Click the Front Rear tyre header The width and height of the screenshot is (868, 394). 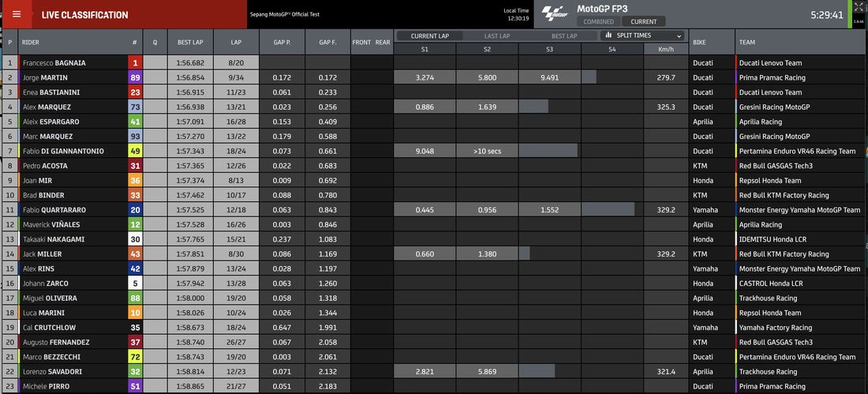372,42
